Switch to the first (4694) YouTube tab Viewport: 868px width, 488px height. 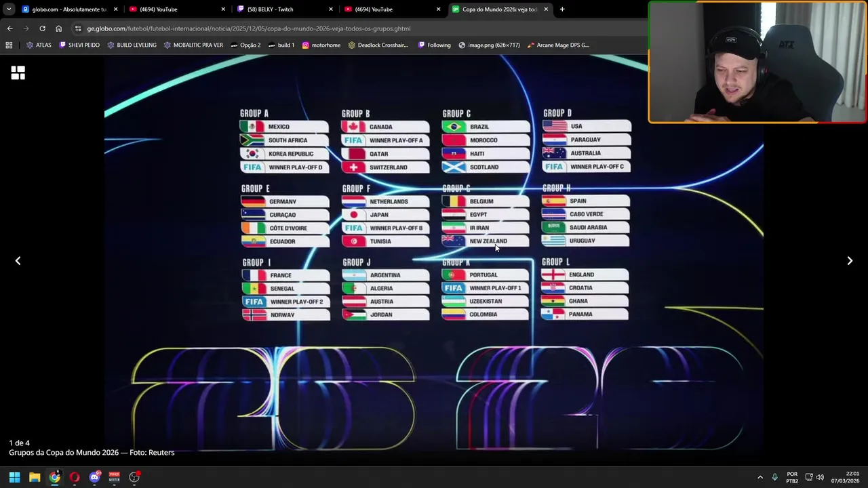[176, 9]
